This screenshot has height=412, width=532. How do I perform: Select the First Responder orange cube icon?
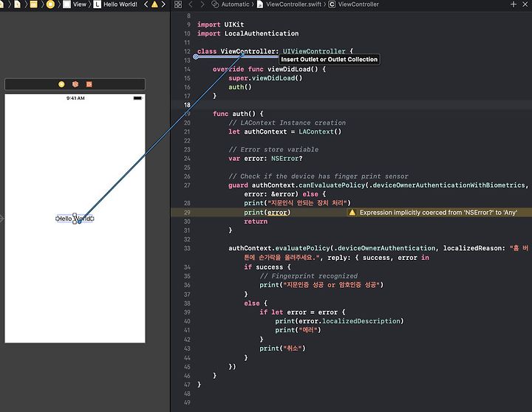tap(75, 84)
